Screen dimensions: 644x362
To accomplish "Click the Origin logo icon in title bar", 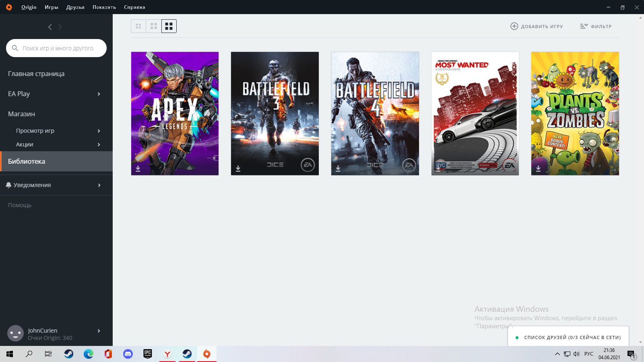I will pos(9,7).
